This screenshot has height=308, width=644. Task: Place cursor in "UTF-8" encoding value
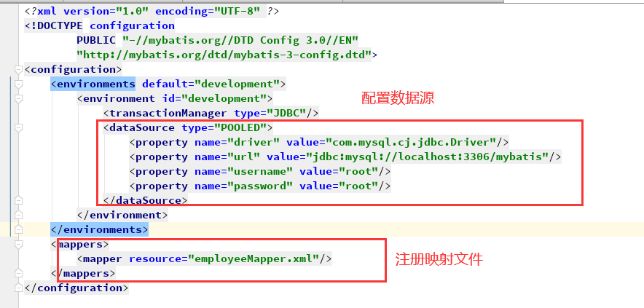[237, 11]
